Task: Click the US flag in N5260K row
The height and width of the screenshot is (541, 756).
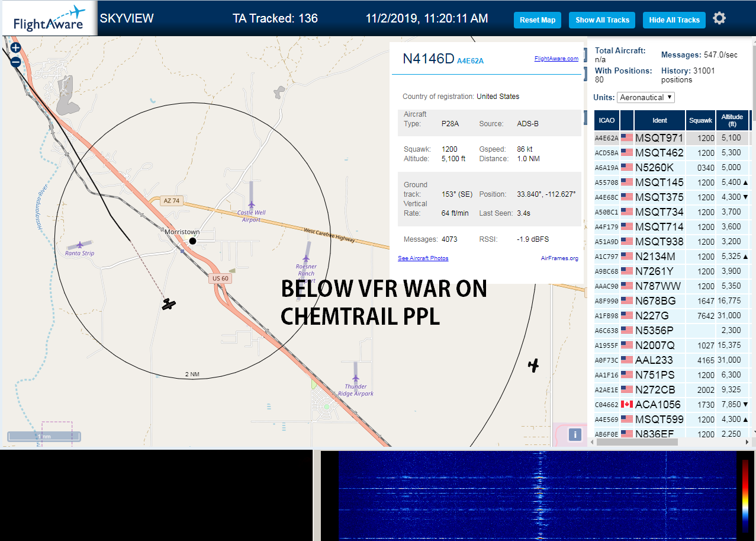Action: pos(627,168)
